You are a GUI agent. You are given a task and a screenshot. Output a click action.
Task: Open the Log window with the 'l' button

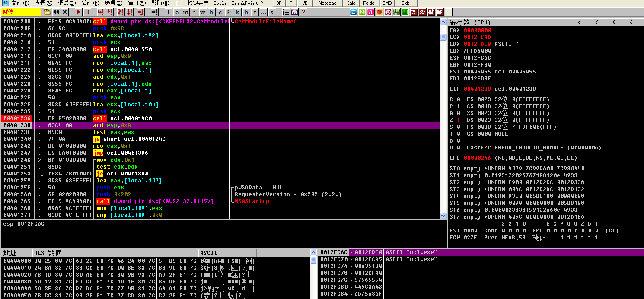pos(168,12)
